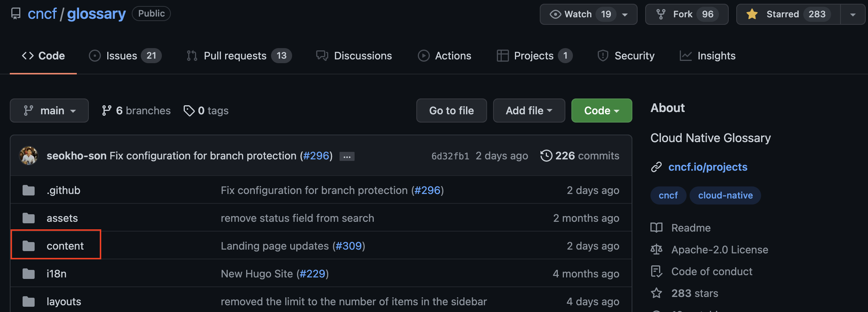The width and height of the screenshot is (868, 312).
Task: Click the branches icon beside 6 branches
Action: (107, 111)
